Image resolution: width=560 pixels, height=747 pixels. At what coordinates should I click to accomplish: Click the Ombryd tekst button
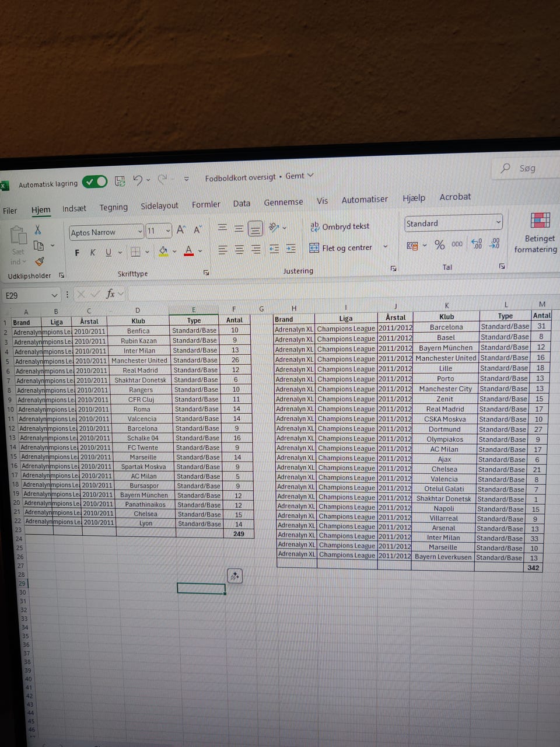tap(339, 226)
